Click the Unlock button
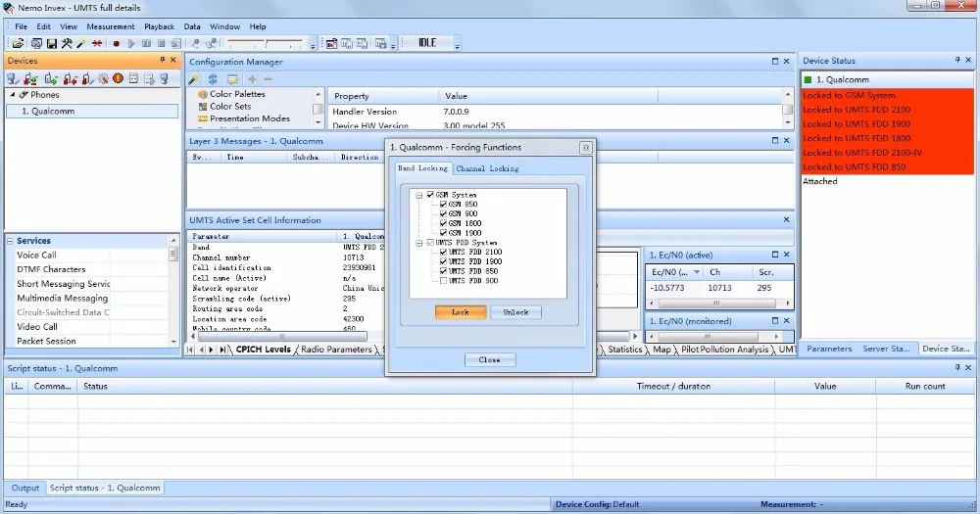The image size is (980, 514). tap(515, 312)
